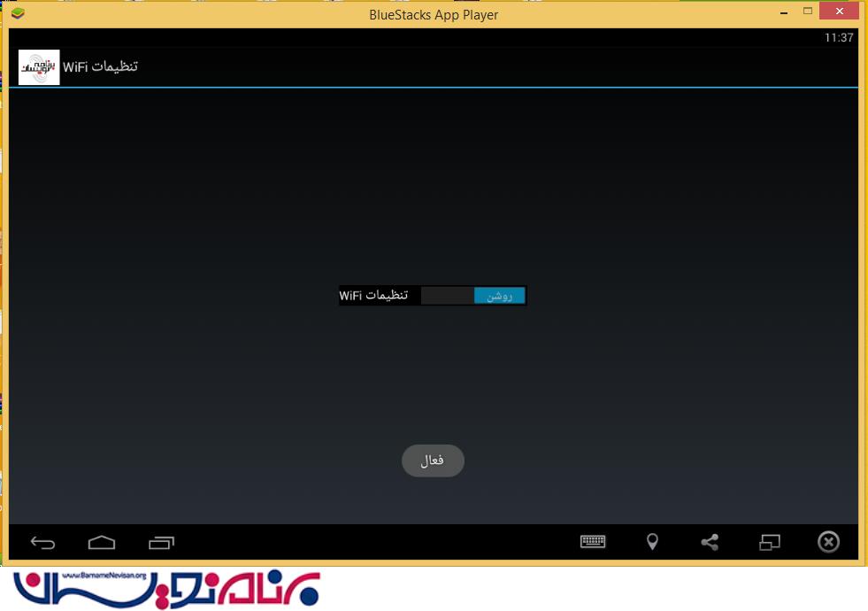
Task: Click the circled X exit icon
Action: point(828,542)
